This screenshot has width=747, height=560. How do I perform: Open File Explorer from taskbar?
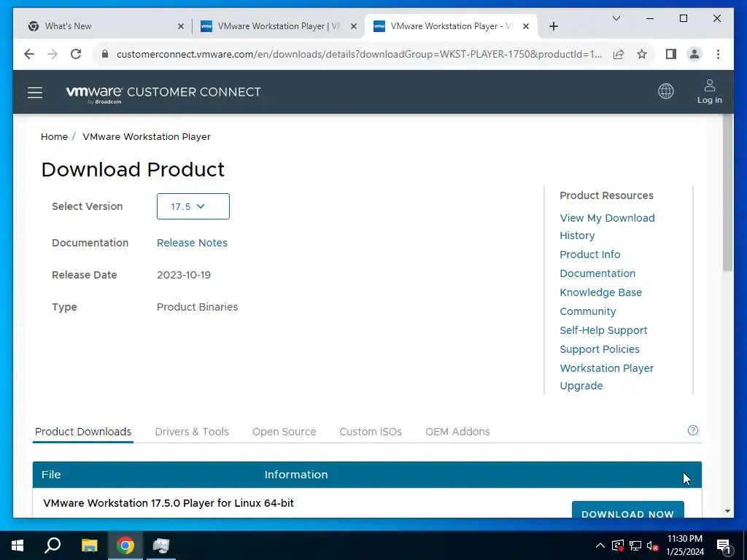coord(89,545)
